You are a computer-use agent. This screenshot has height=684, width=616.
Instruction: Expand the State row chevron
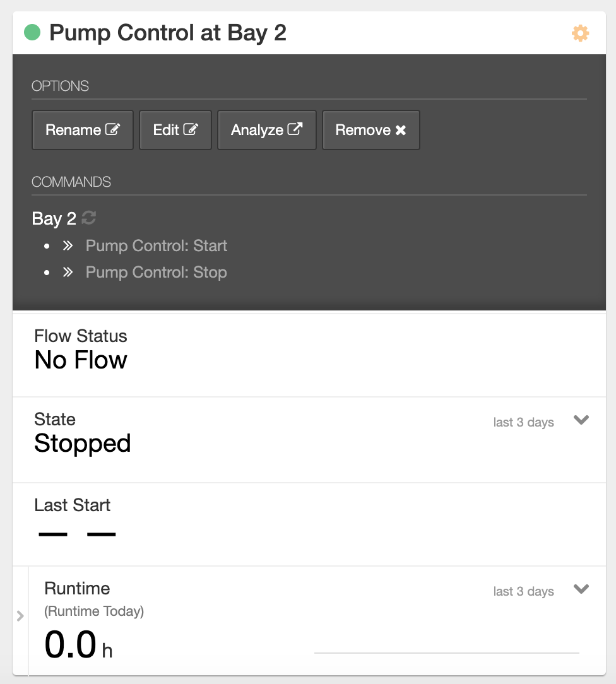click(x=581, y=420)
